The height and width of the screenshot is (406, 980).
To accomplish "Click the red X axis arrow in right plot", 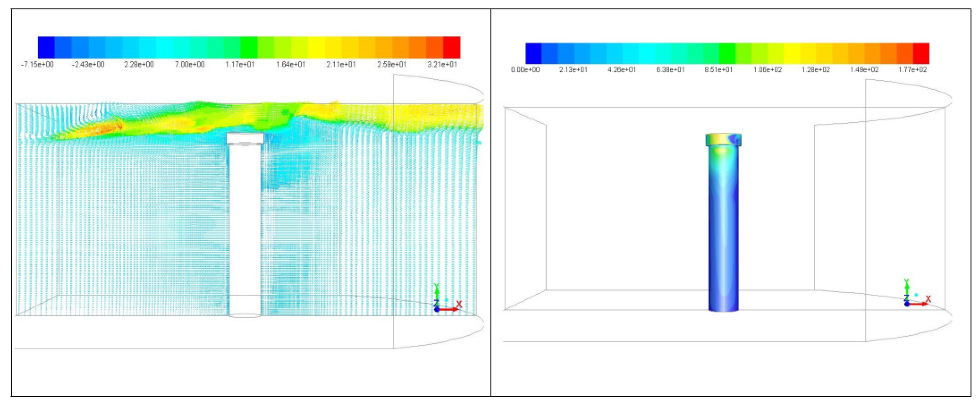I will [x=921, y=304].
